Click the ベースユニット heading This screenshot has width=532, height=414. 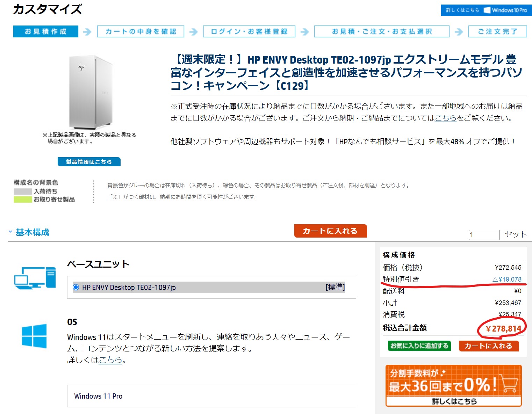point(98,264)
